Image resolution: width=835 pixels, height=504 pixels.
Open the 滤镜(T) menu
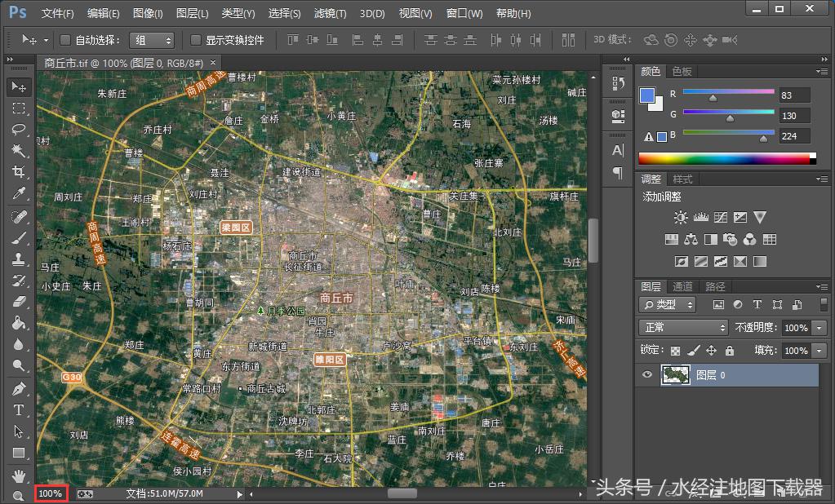click(x=330, y=13)
